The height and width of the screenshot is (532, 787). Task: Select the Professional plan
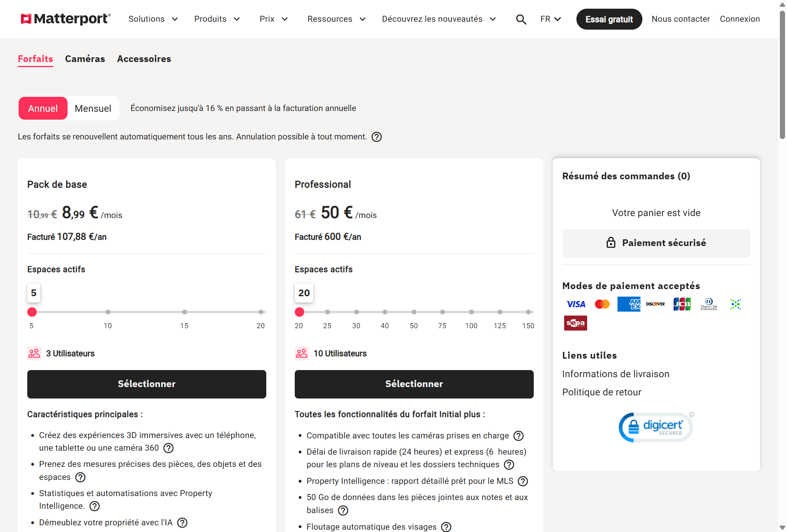[x=414, y=384]
